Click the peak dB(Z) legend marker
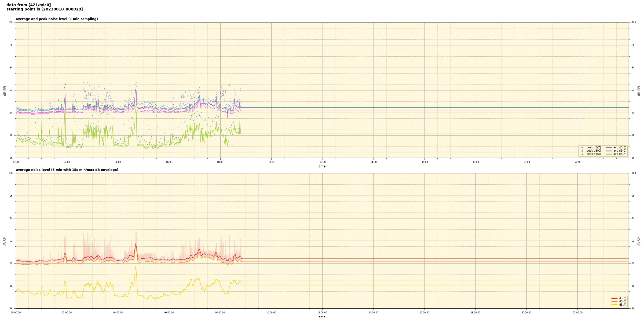Viewport: 644px width, 322px height. [582, 148]
